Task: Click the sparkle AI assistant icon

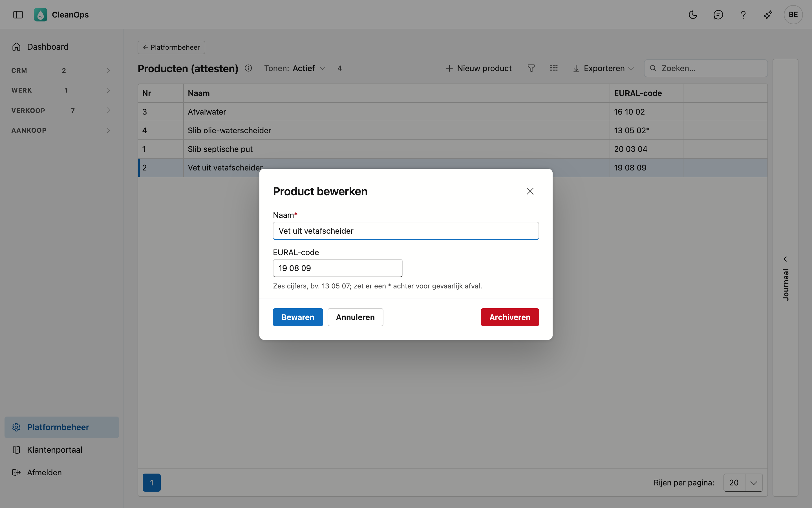Action: (x=768, y=14)
